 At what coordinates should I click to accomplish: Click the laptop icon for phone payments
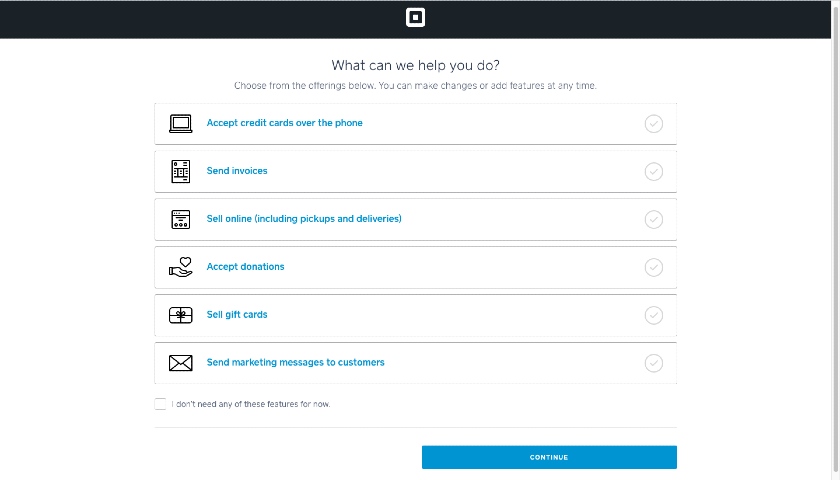[x=181, y=124]
